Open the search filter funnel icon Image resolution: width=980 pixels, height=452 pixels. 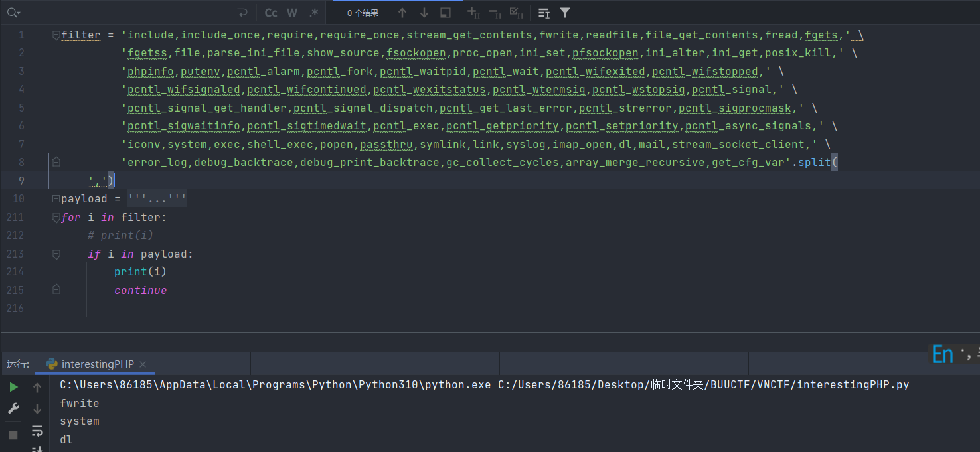[565, 13]
